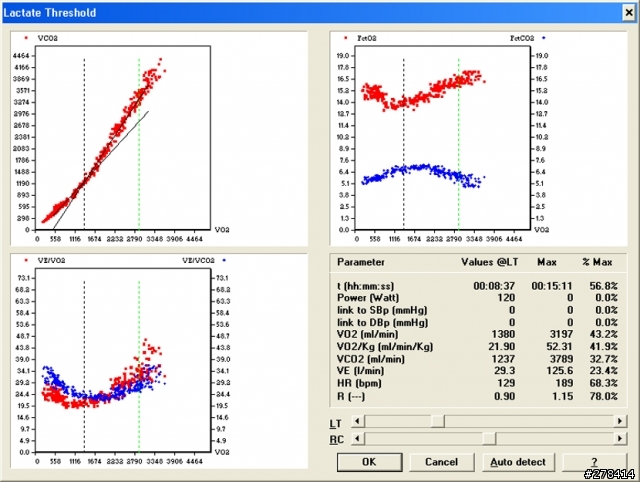This screenshot has width=640, height=482.
Task: Click the RC slider left arrow
Action: coord(358,439)
